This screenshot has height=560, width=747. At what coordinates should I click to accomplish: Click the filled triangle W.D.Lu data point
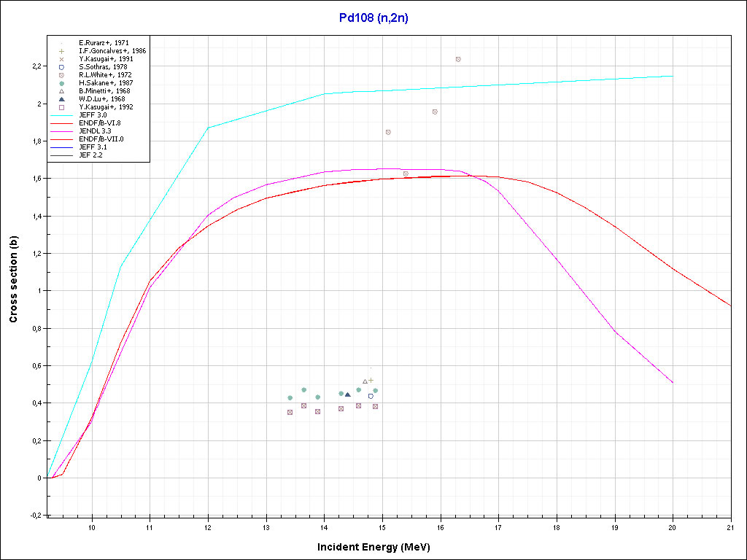347,394
